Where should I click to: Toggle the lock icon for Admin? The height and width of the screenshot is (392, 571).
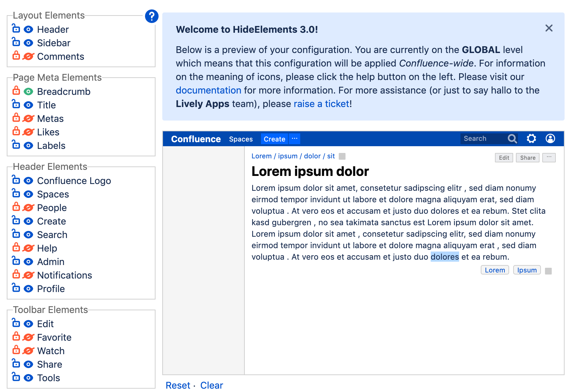(x=16, y=261)
